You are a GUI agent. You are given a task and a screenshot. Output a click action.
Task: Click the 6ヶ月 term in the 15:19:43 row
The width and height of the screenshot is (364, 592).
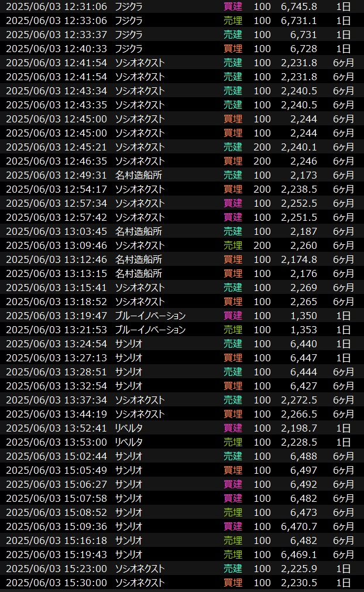(x=344, y=555)
